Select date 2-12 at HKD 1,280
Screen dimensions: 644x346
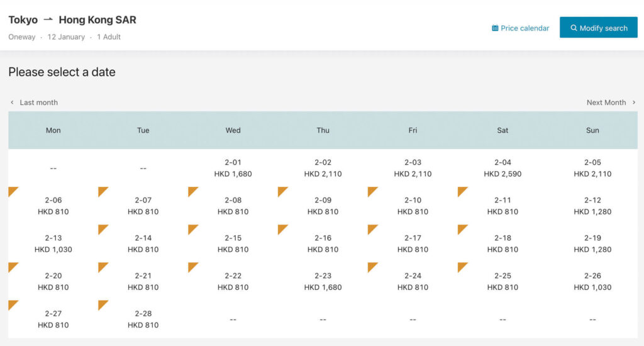click(592, 206)
